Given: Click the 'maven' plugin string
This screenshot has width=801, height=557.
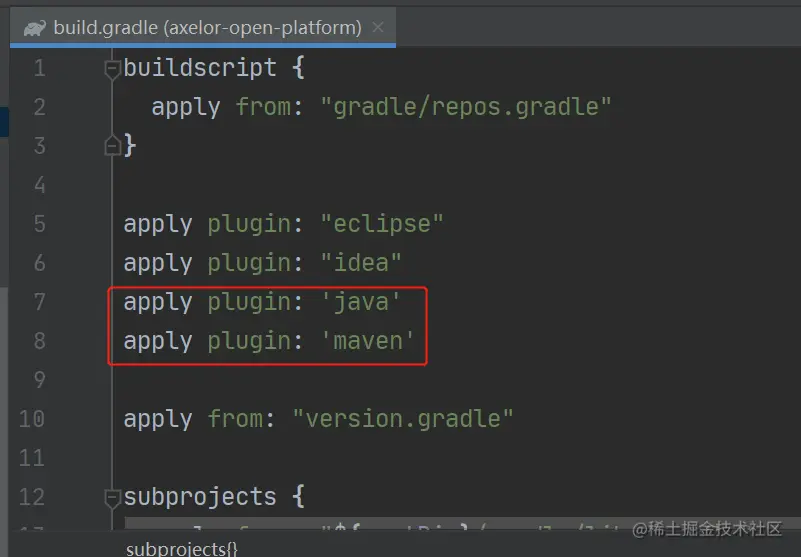Looking at the screenshot, I should coord(368,341).
